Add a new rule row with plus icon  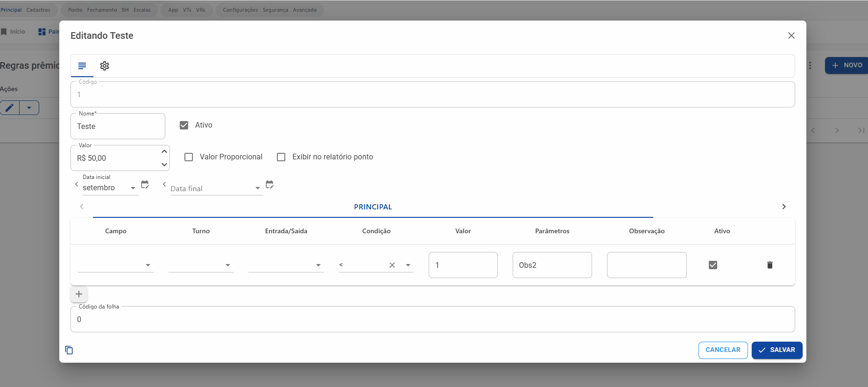(79, 294)
